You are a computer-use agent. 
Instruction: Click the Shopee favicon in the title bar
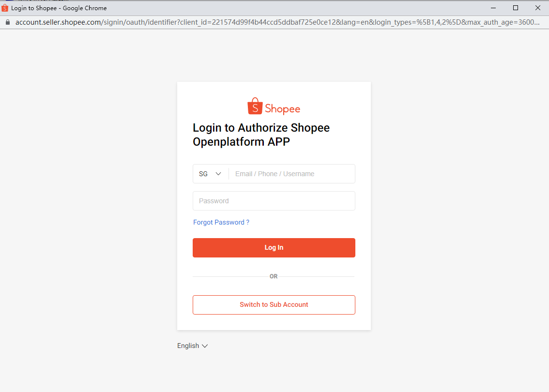[4, 8]
